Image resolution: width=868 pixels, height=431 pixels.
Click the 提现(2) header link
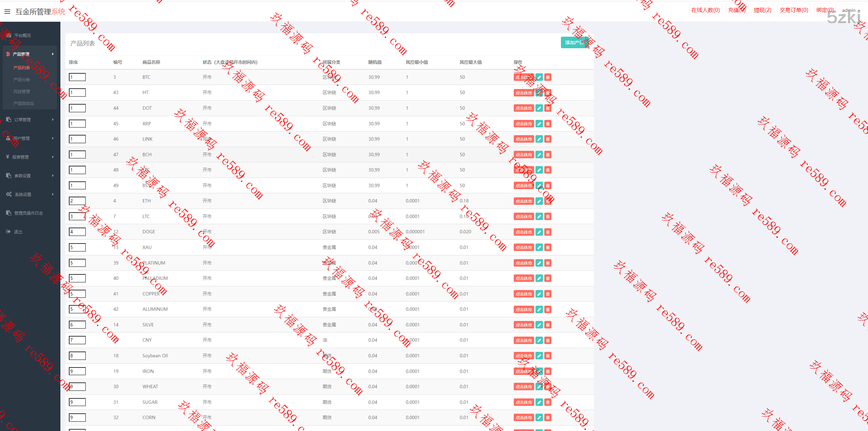pyautogui.click(x=762, y=10)
